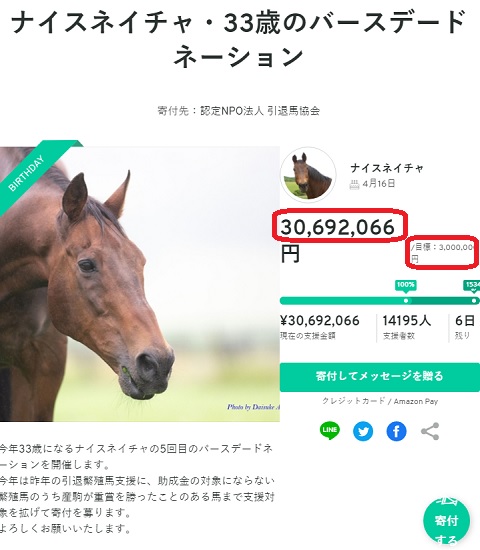The image size is (480, 550).
Task: Click the ナイスネイチャ name next to avatar
Action: pos(387,168)
